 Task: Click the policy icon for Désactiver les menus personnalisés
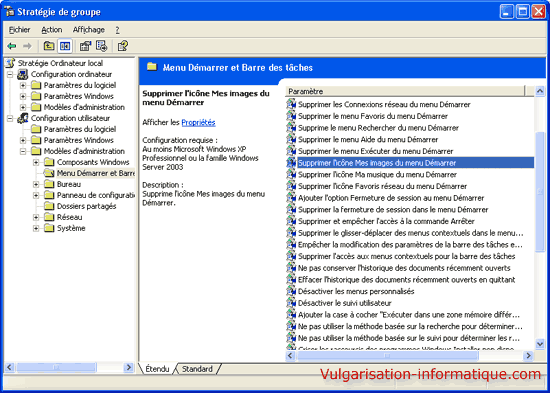(291, 291)
